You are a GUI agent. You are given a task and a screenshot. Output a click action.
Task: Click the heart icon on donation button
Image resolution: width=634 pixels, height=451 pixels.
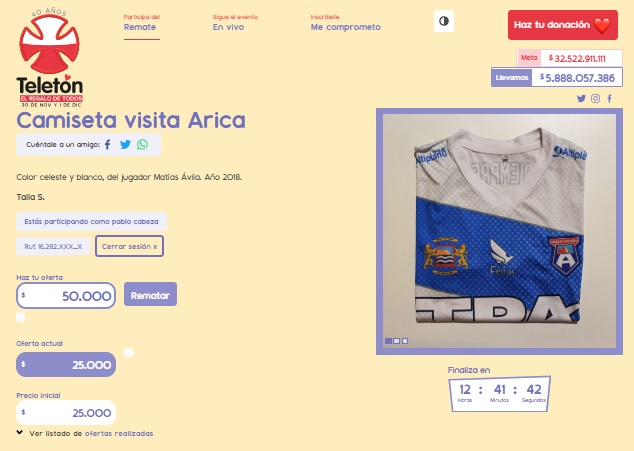[x=602, y=25]
